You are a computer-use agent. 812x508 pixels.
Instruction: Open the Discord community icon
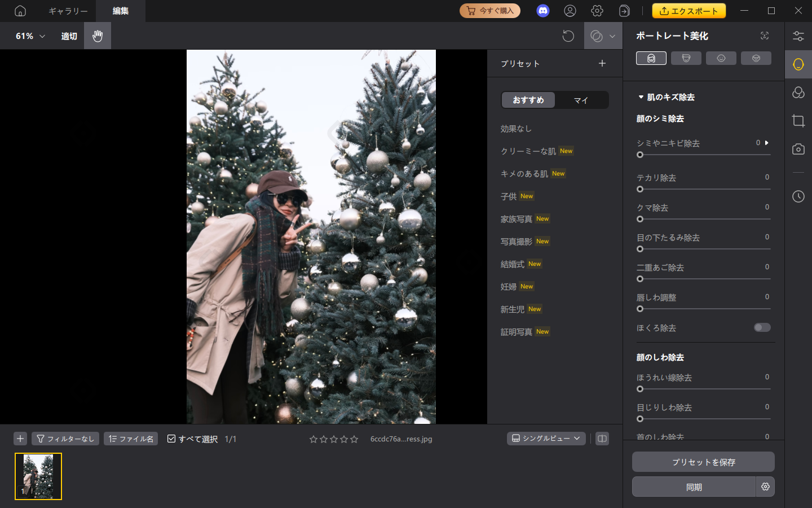[542, 11]
